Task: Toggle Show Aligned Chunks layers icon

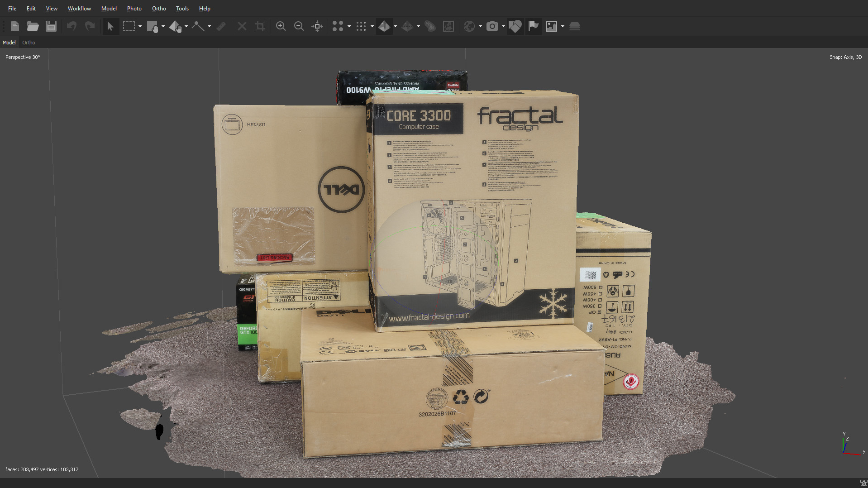Action: 575,26
